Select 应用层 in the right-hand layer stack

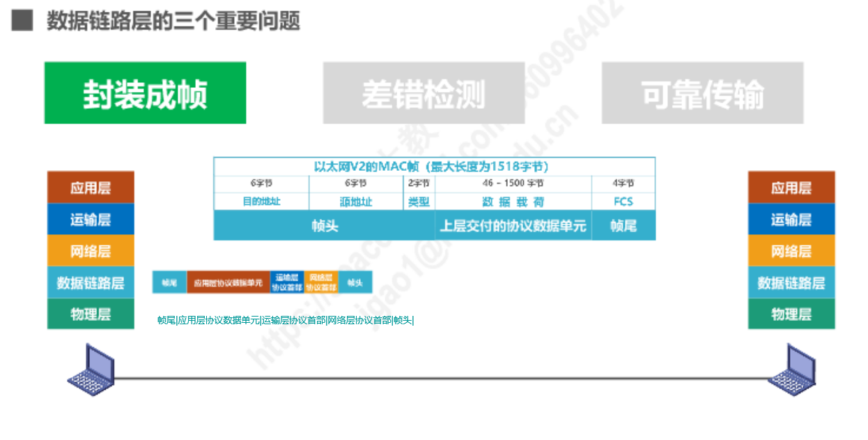pos(791,188)
